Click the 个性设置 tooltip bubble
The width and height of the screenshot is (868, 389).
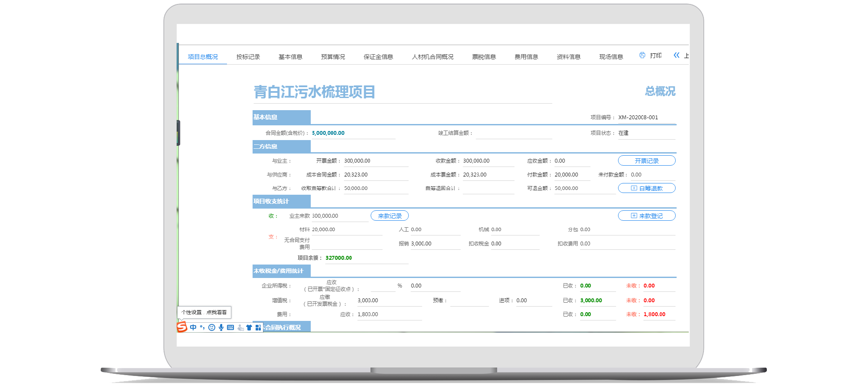(204, 312)
